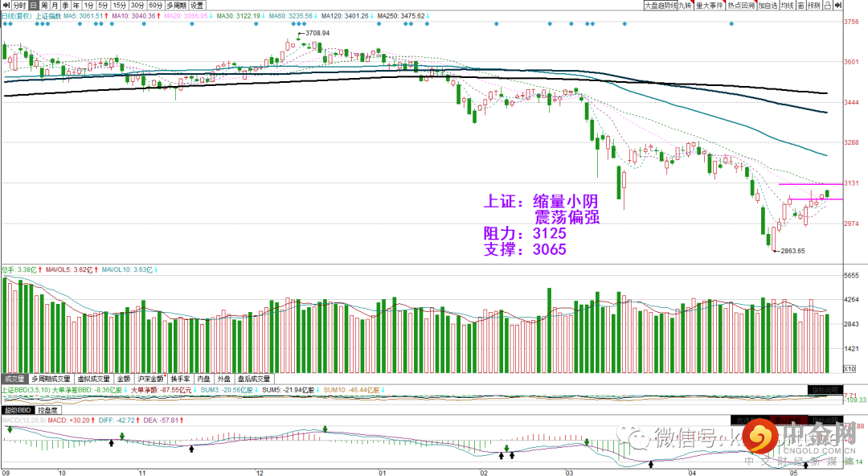
Task: Toggle the 均线 moving average display
Action: 787,5
